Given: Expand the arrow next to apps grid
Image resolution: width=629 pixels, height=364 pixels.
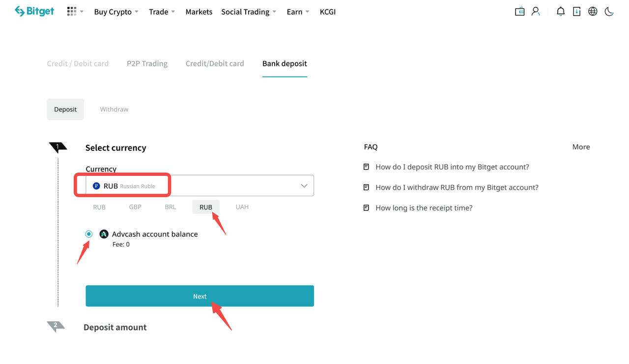Looking at the screenshot, I should click(x=82, y=12).
